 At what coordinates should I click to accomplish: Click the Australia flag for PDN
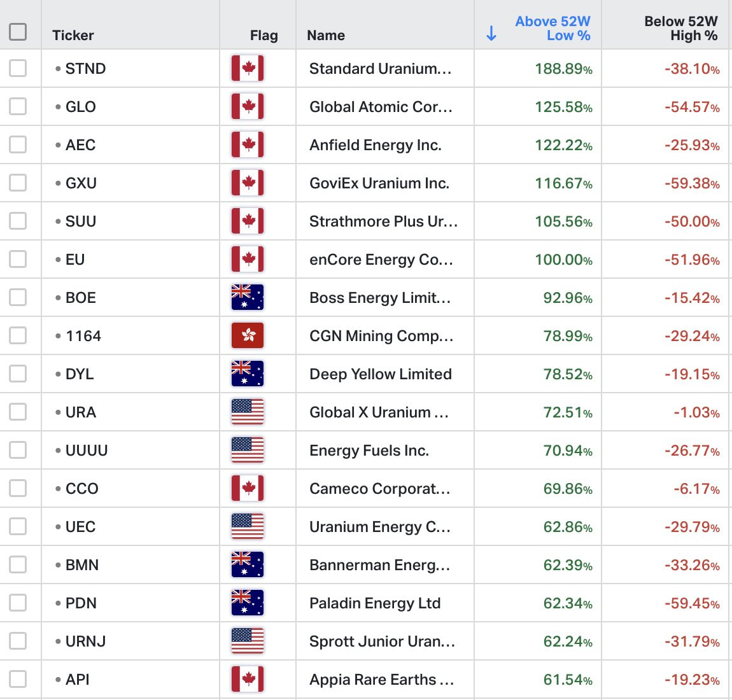coord(248,603)
